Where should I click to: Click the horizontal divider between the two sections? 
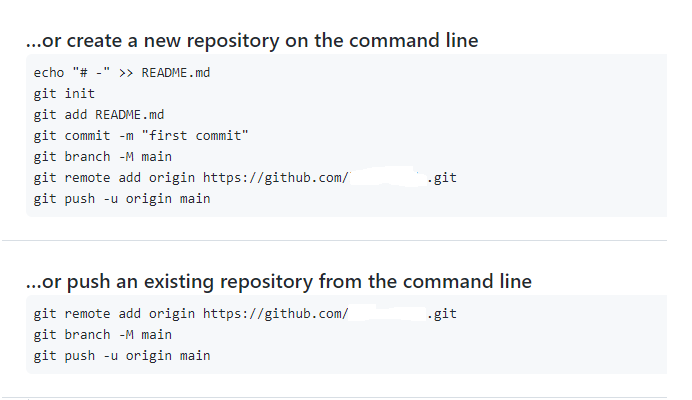point(346,240)
